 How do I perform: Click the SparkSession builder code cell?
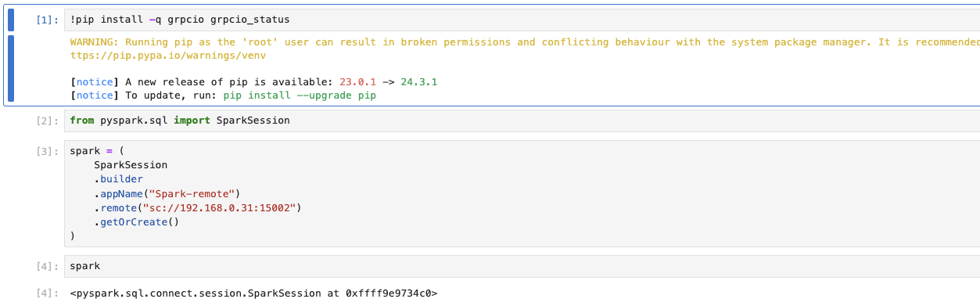[x=521, y=194]
